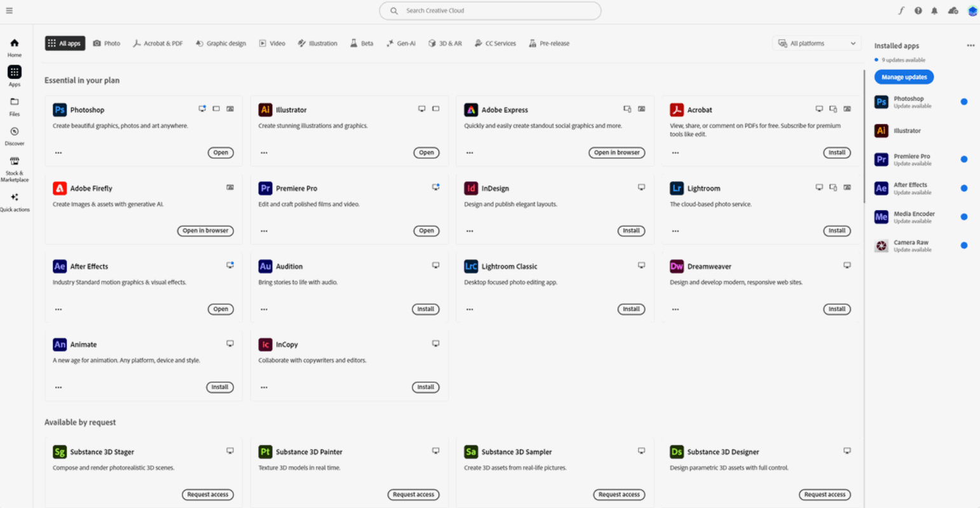Image resolution: width=980 pixels, height=508 pixels.
Task: Open Quick actions in sidebar
Action: click(15, 202)
